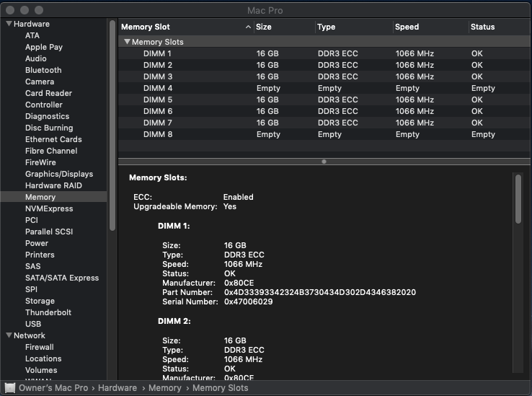Open Disc Burning information
The image size is (532, 396).
[x=49, y=128]
